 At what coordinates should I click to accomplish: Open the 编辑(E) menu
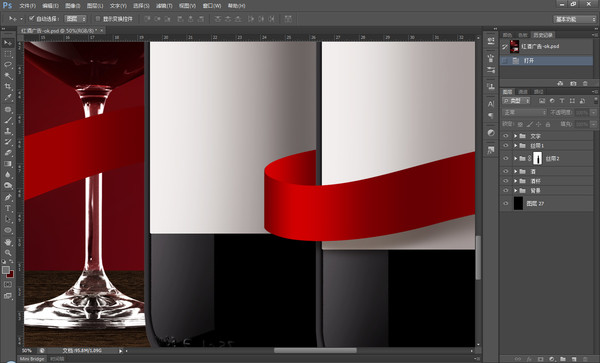(50, 6)
